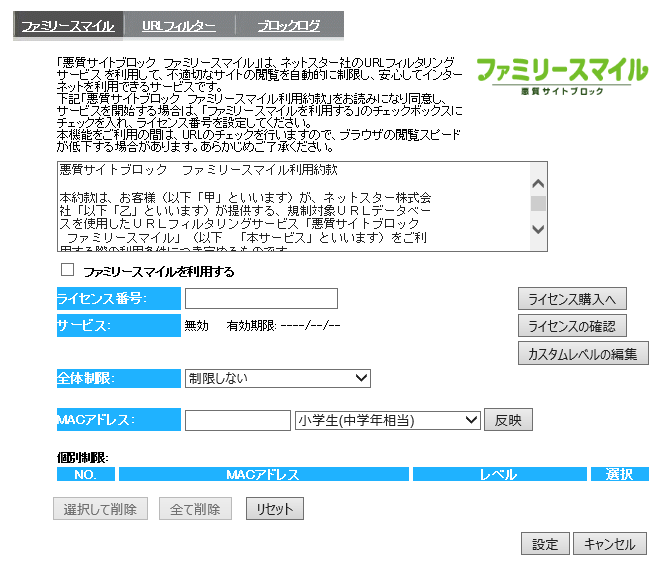655x565 pixels.
Task: Open the ブロックログ tab
Action: coord(289,26)
